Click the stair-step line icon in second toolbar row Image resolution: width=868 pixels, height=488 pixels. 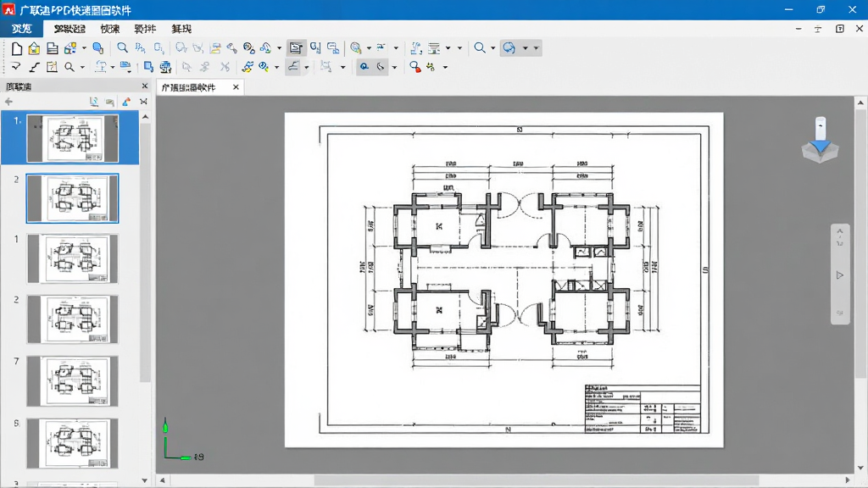coord(34,67)
